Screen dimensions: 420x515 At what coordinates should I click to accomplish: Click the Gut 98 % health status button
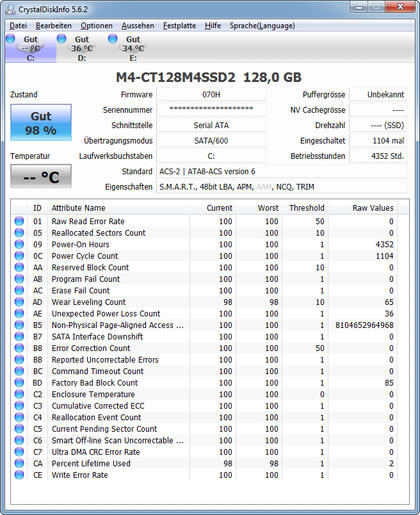(41, 122)
